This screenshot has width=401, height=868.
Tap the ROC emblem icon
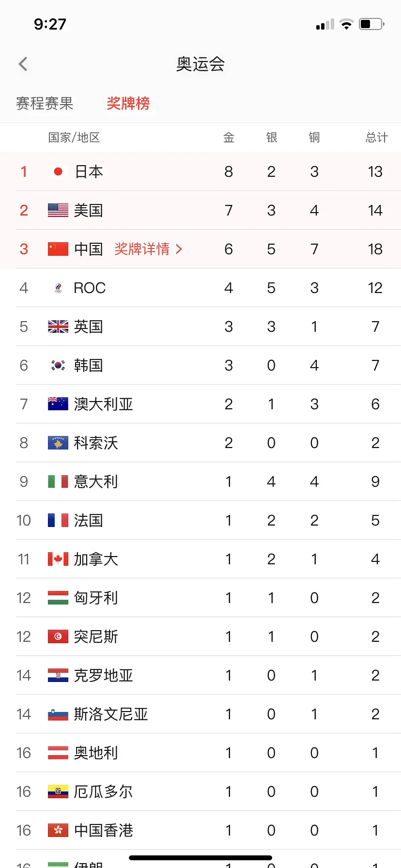(x=58, y=288)
